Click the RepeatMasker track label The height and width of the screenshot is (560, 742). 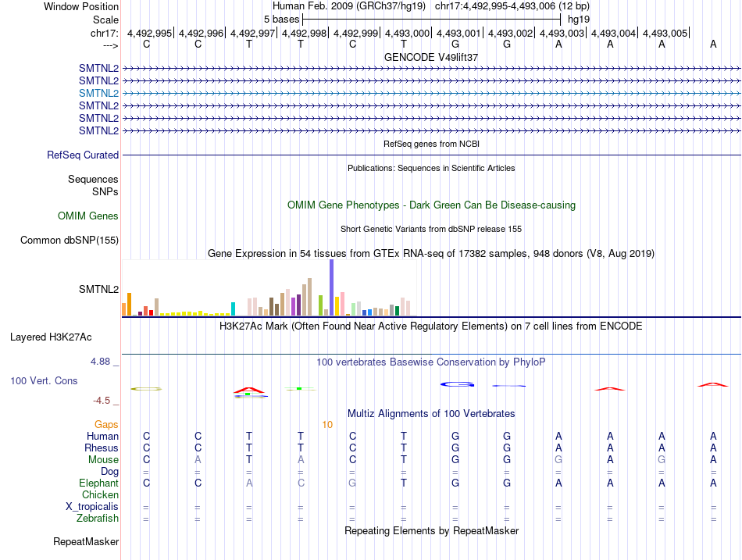(x=86, y=541)
